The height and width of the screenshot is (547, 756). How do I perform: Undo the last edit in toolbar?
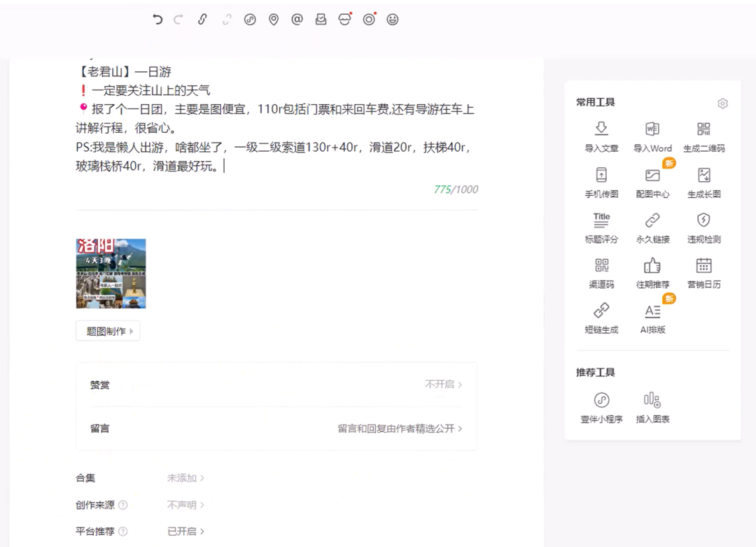coord(157,20)
